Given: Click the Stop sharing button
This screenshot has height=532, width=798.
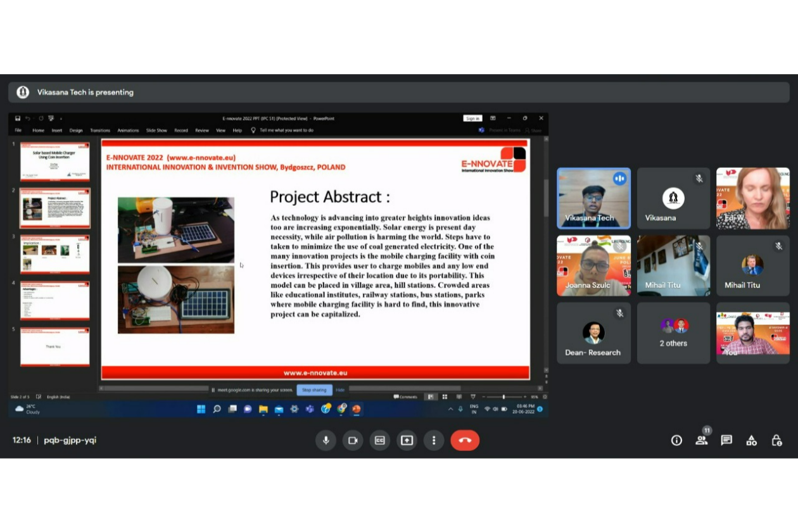Looking at the screenshot, I should 314,390.
